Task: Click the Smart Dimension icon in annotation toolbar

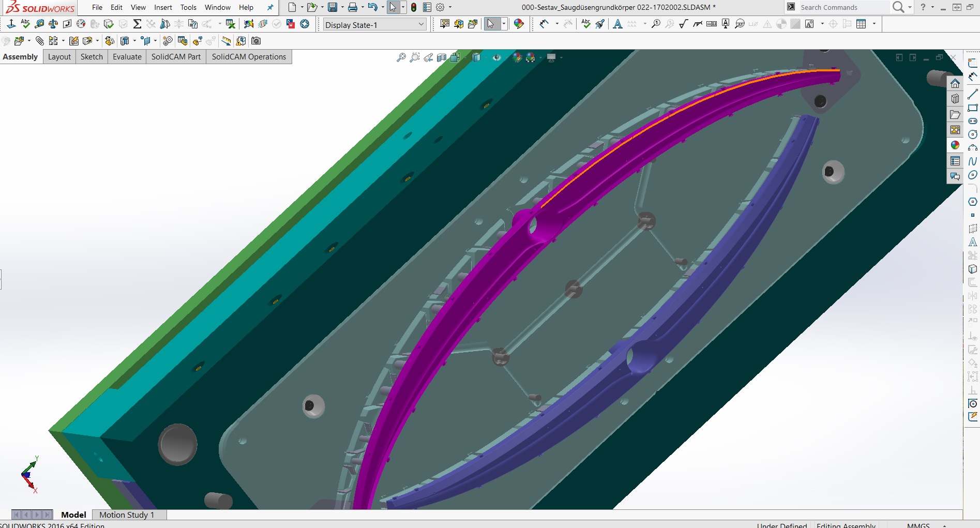Action: [x=544, y=24]
